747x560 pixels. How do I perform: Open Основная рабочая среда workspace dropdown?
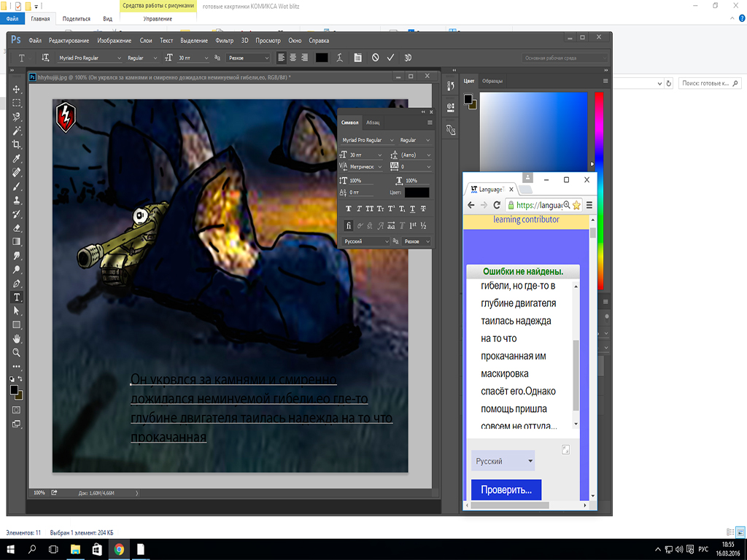pyautogui.click(x=565, y=58)
